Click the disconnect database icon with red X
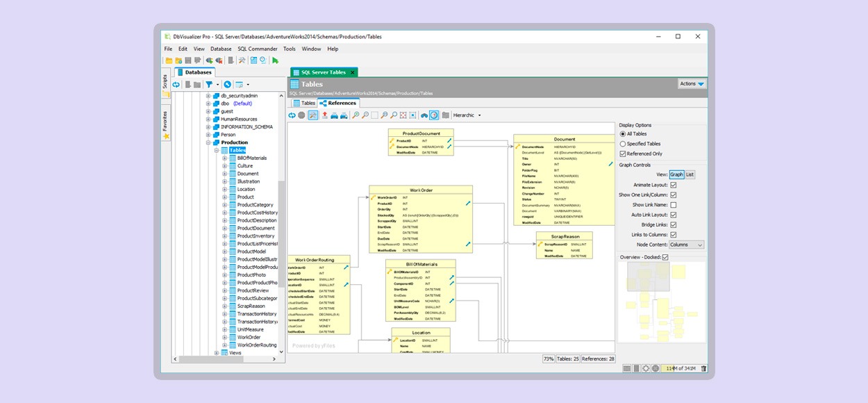868x403 pixels. click(219, 60)
